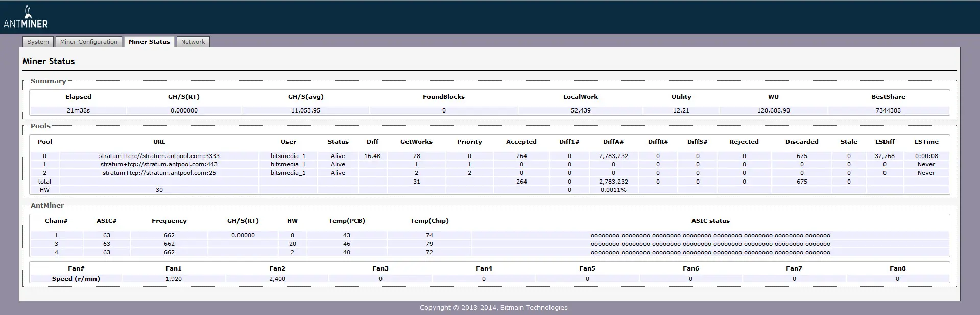Click the FoundBlocks column header
Viewport: 980px width, 315px height.
pyautogui.click(x=444, y=97)
